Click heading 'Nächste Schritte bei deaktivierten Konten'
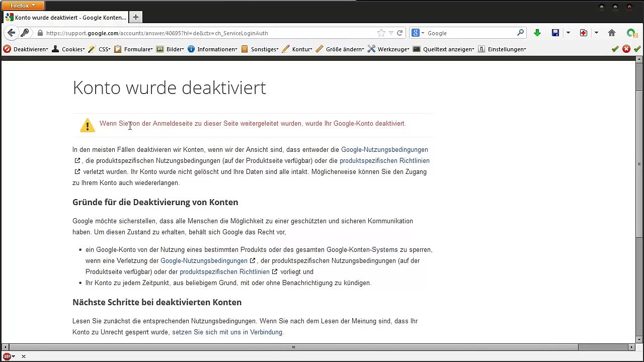 tap(157, 302)
